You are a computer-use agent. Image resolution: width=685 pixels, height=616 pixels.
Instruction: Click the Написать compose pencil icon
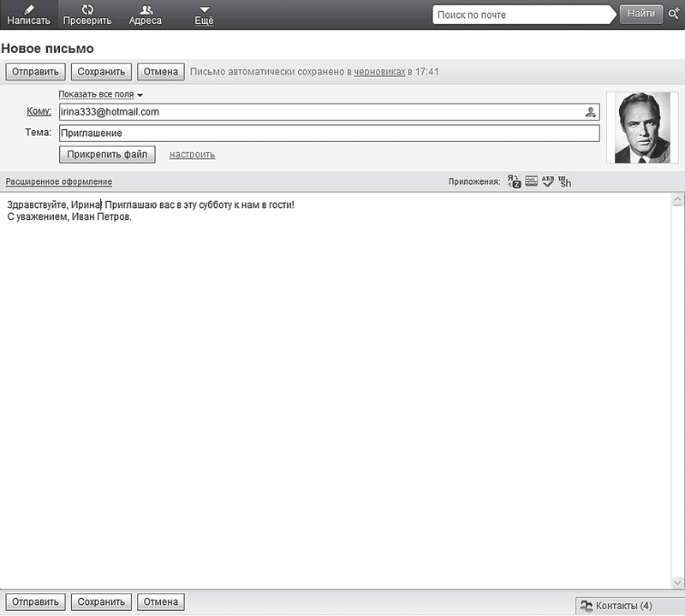point(29,9)
